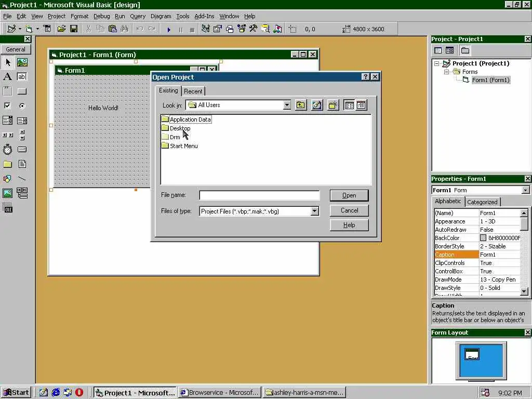Select the TextBox control tool
This screenshot has width=532, height=399.
[x=22, y=77]
